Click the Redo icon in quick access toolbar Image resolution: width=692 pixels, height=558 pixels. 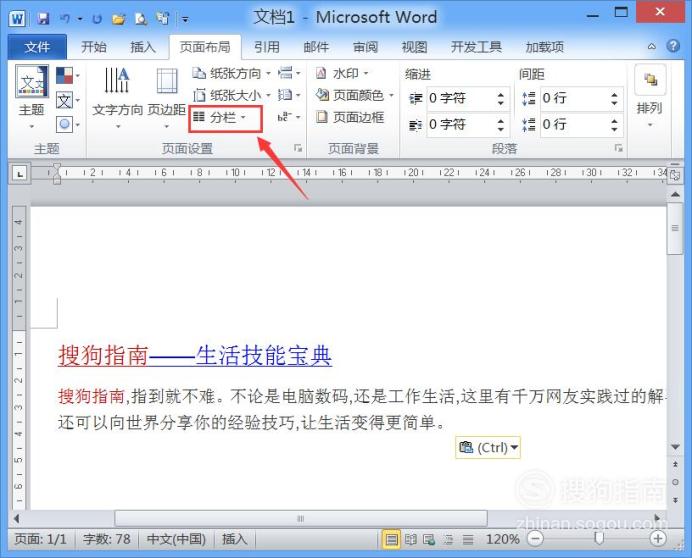[97, 19]
